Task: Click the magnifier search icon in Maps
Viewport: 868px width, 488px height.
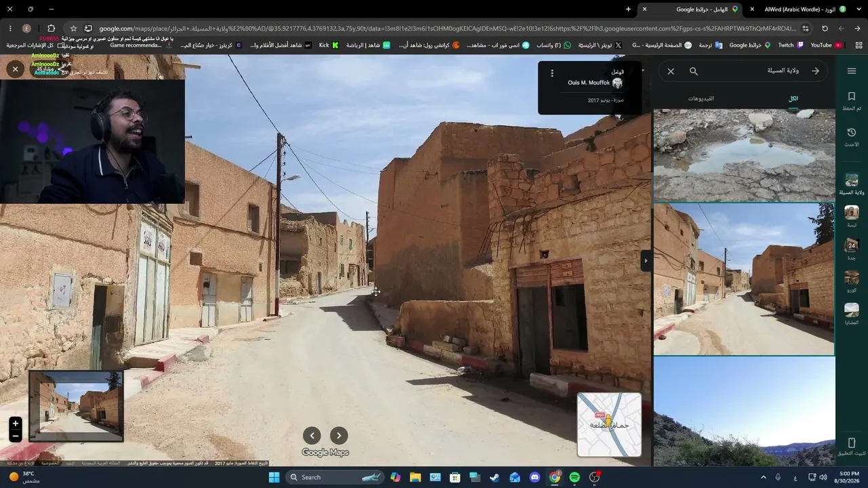Action: (x=694, y=71)
